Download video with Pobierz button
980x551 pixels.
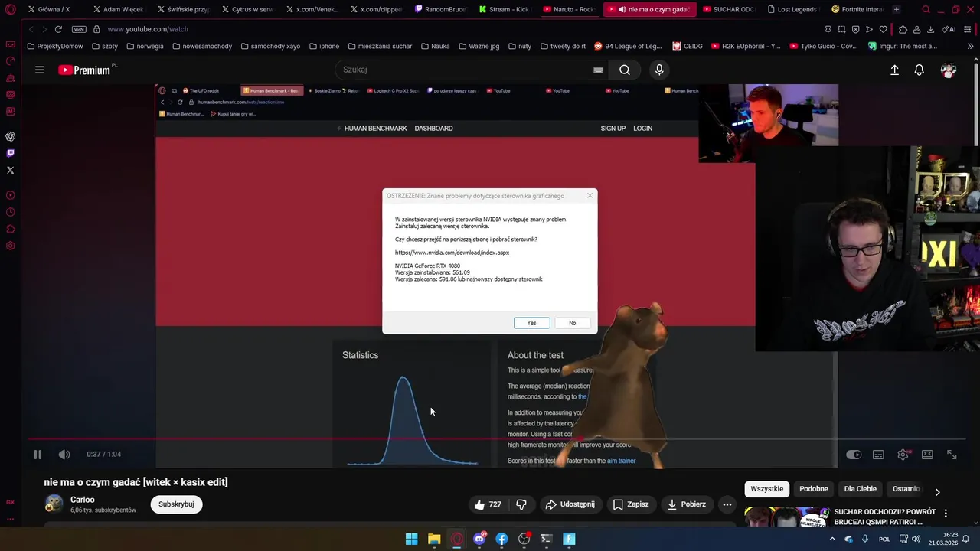click(686, 504)
